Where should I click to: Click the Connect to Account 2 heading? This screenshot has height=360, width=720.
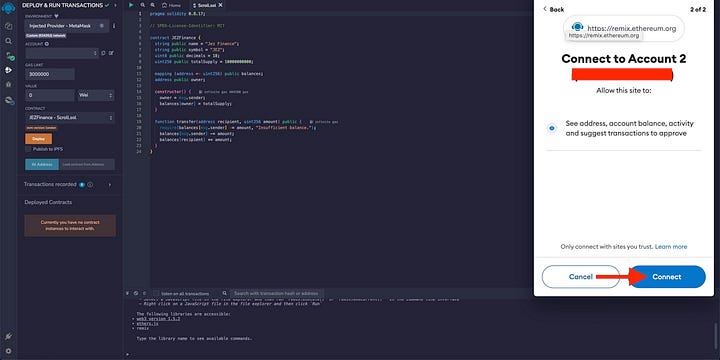coord(624,59)
